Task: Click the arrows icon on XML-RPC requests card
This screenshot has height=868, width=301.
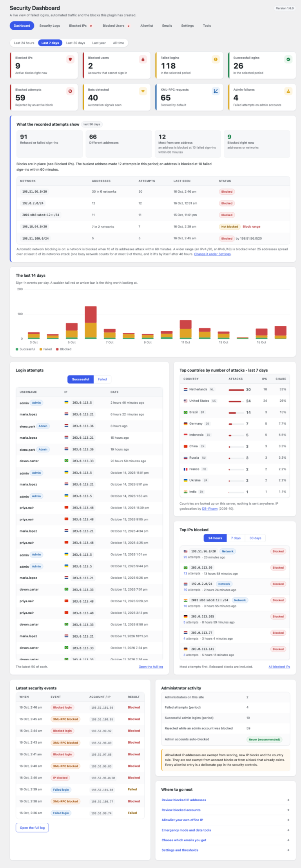Action: (x=216, y=91)
